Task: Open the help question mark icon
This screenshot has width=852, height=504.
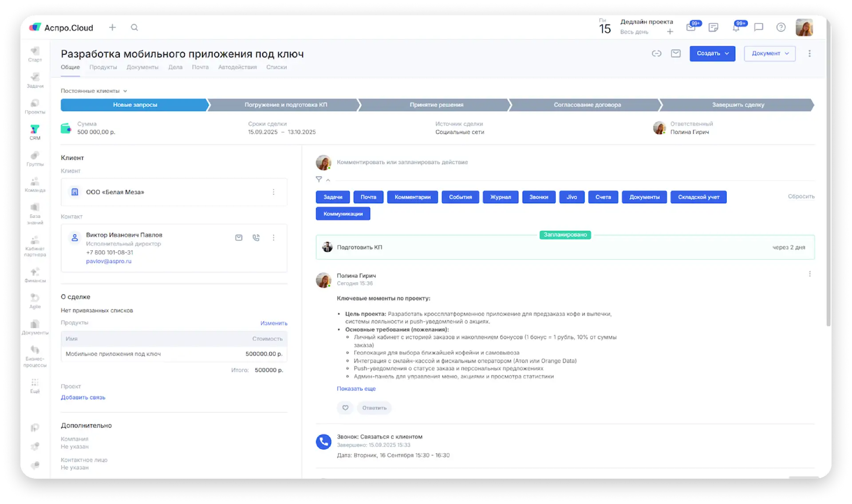Action: click(x=781, y=28)
